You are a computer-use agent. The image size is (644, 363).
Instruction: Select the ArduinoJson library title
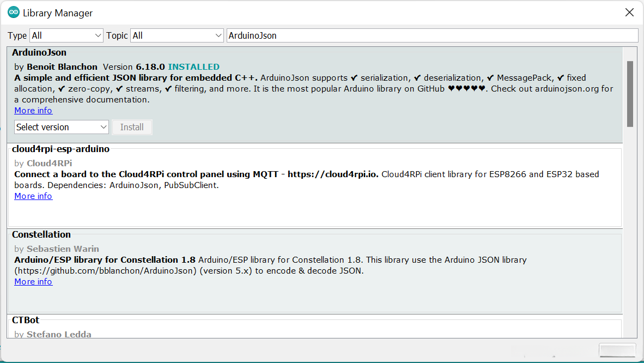coord(39,53)
